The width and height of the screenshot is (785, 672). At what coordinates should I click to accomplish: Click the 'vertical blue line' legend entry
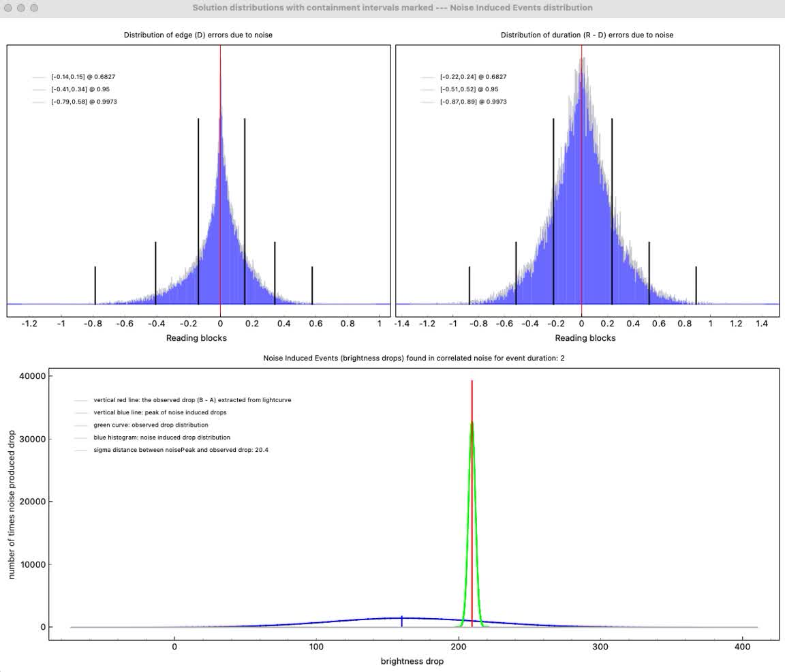(x=160, y=412)
